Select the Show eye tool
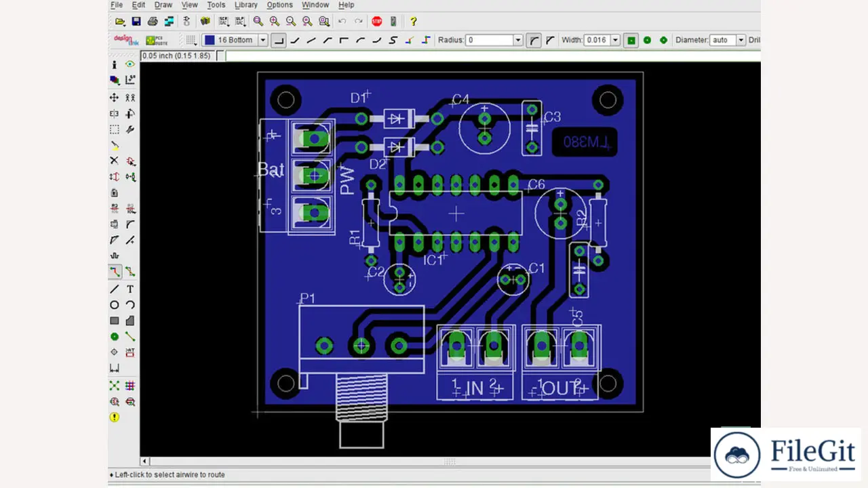This screenshot has height=488, width=868. point(130,64)
